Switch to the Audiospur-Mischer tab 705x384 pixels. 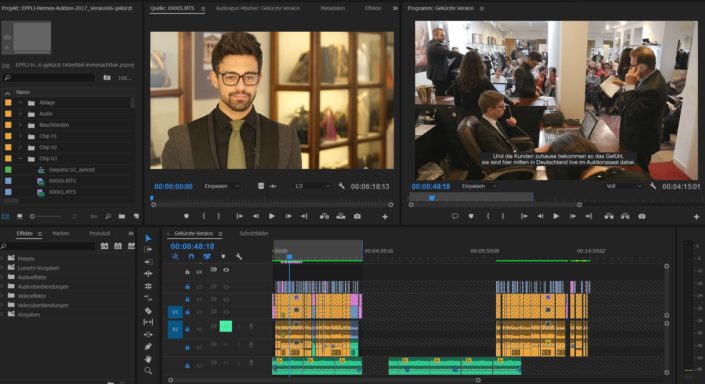(x=258, y=8)
